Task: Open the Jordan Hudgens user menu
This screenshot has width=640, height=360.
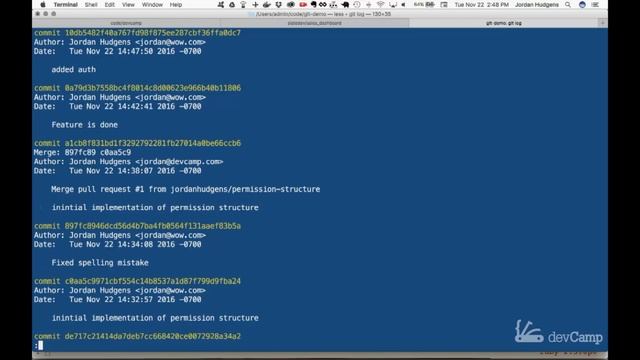Action: (x=537, y=4)
